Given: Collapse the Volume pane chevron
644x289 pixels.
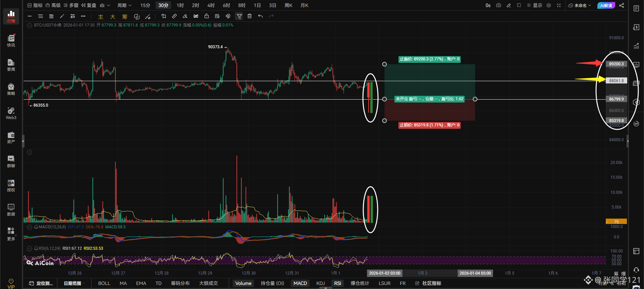Looking at the screenshot, I should point(30,152).
